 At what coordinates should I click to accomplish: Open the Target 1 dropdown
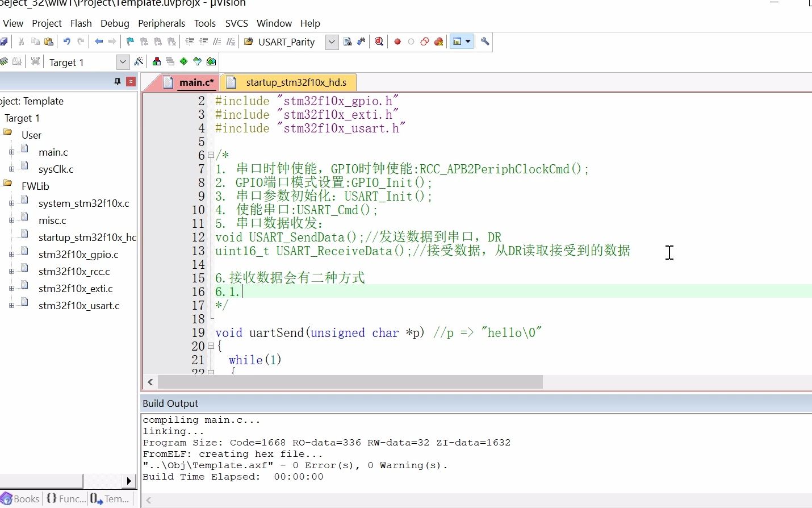[x=123, y=61]
